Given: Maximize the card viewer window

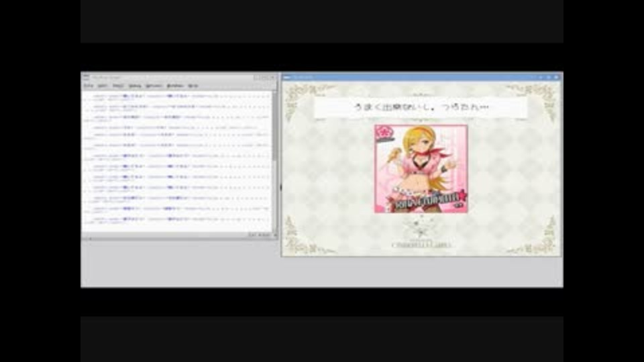Looking at the screenshot, I should [x=549, y=76].
